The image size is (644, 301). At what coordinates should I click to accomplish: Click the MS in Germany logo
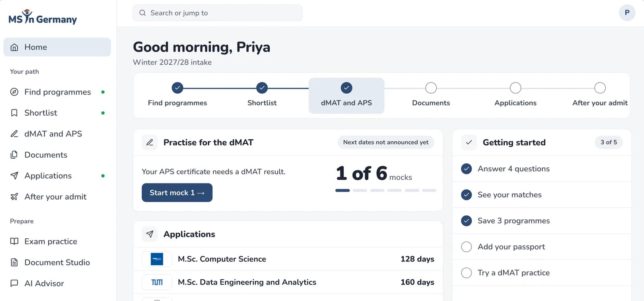(x=43, y=17)
